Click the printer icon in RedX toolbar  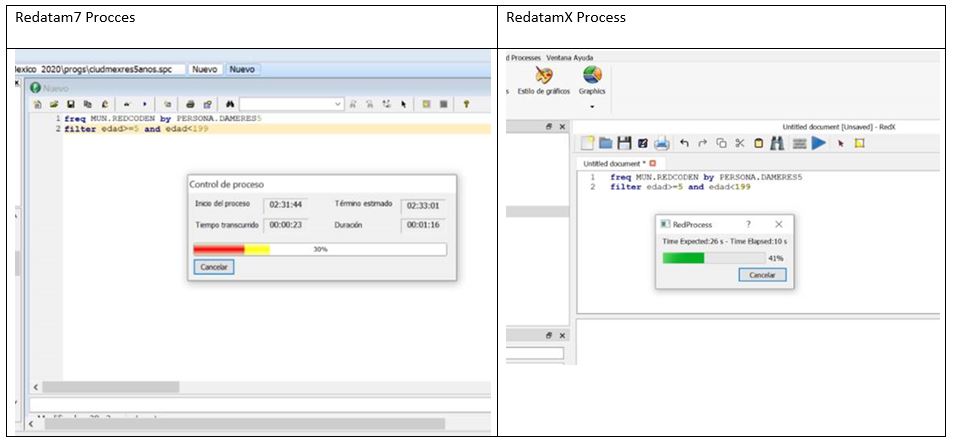[x=662, y=144]
